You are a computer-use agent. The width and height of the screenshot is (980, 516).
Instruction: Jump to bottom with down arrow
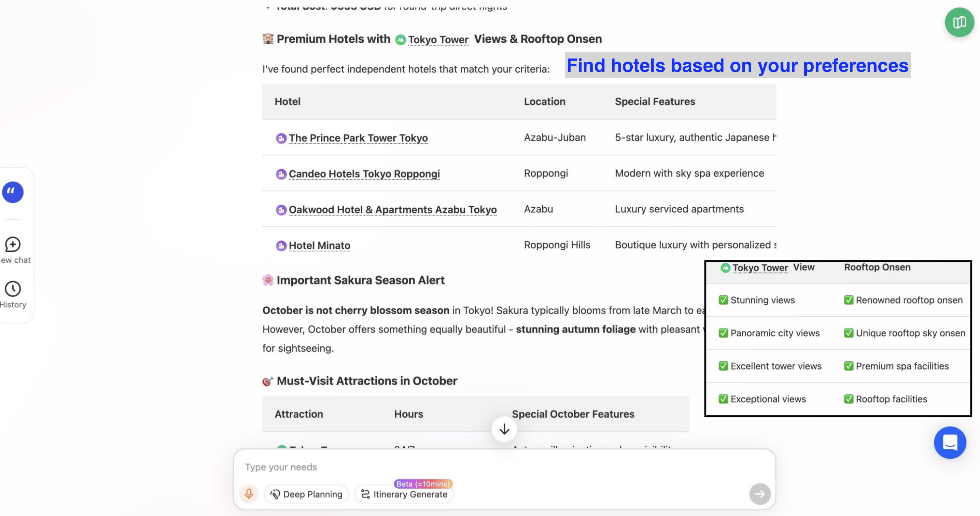click(x=504, y=429)
